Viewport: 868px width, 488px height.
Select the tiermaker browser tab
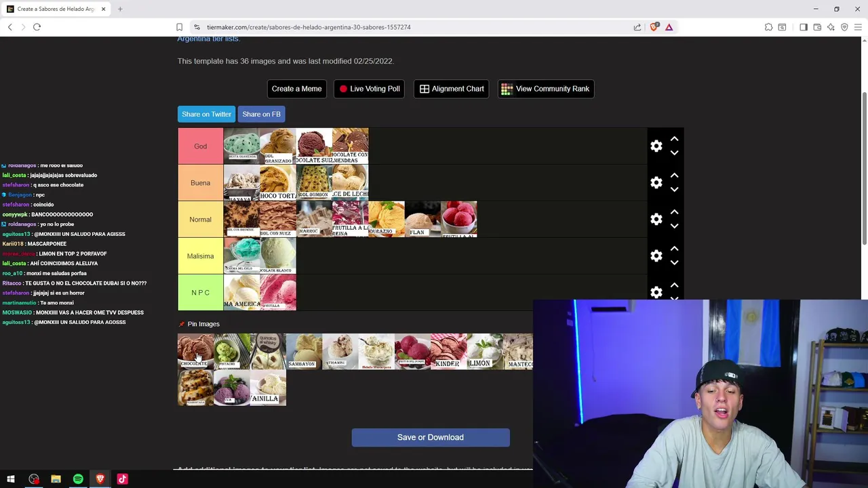[54, 9]
